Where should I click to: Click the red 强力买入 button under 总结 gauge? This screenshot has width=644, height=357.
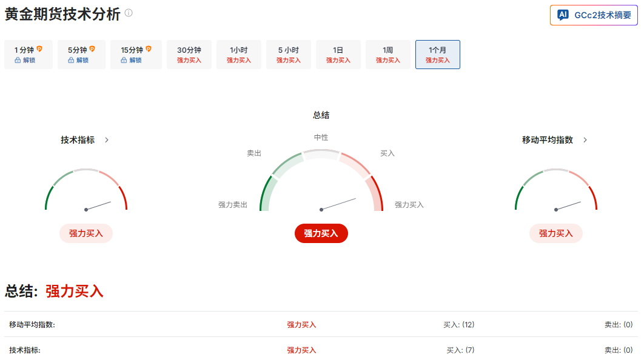[321, 233]
